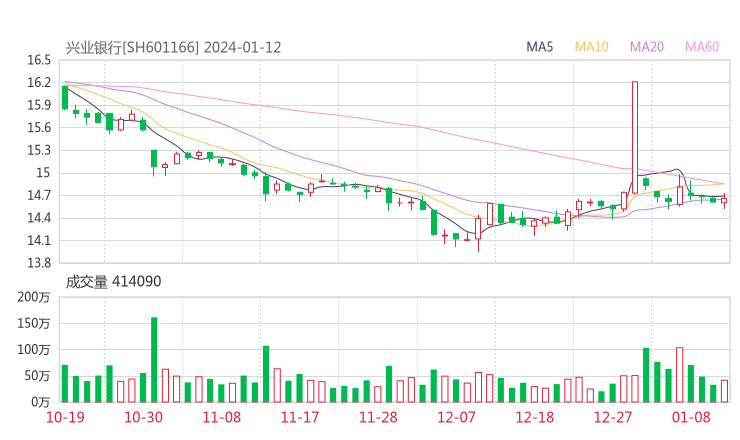The width and height of the screenshot is (740, 440).
Task: Click the 14.4 price axis label
Action: click(39, 218)
